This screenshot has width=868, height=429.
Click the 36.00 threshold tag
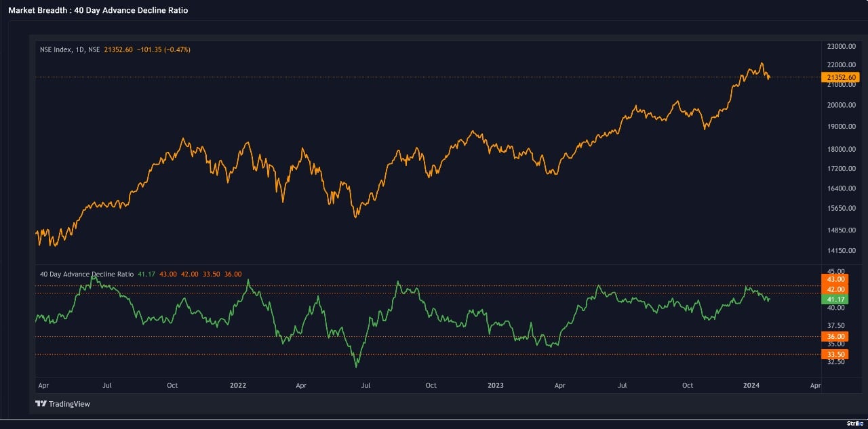point(831,337)
